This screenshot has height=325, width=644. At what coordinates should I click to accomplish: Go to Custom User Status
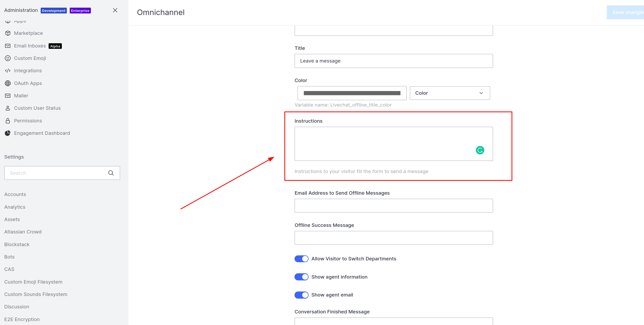coord(37,108)
